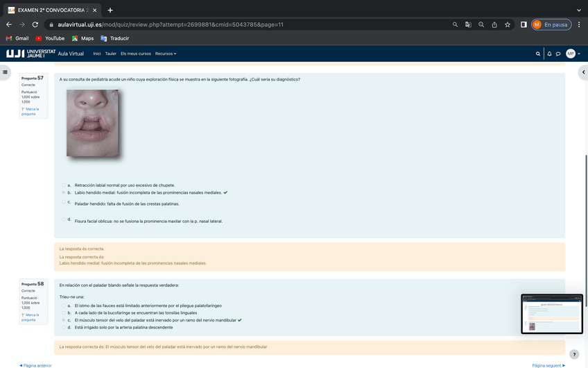Open the notifications bell
Screen dimensions: 588x368
click(x=549, y=53)
